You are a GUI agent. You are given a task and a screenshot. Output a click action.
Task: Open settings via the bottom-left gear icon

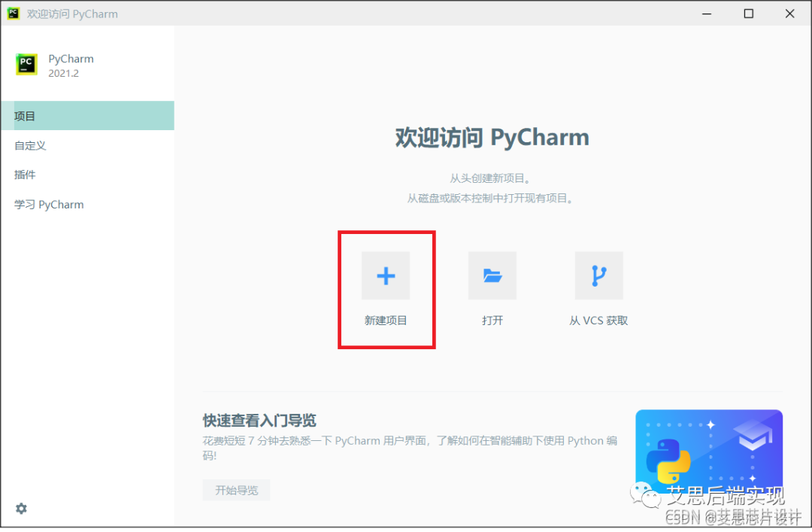coord(21,509)
